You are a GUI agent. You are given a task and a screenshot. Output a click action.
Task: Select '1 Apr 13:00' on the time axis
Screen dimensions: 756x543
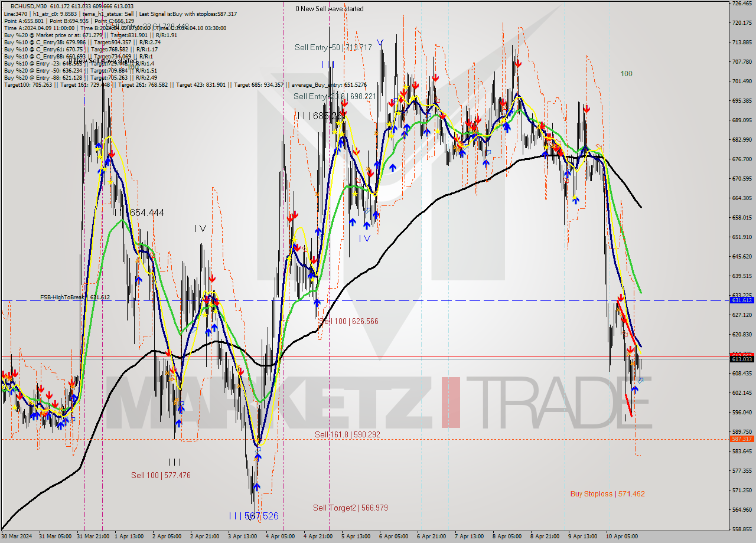tap(129, 537)
